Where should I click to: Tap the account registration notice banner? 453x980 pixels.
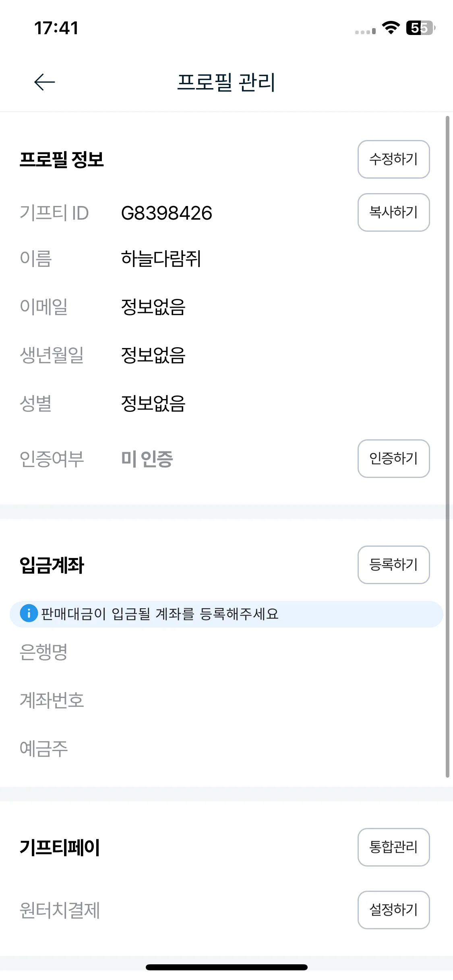point(226,614)
